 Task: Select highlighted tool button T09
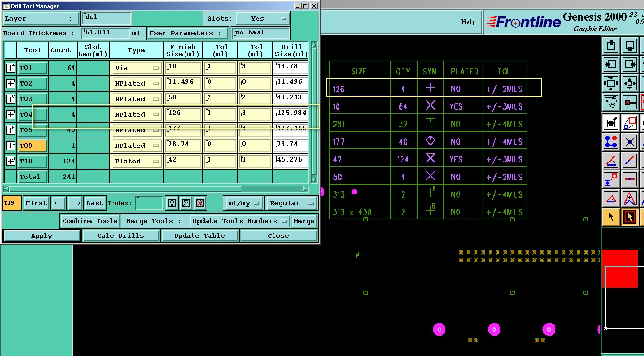coord(32,146)
